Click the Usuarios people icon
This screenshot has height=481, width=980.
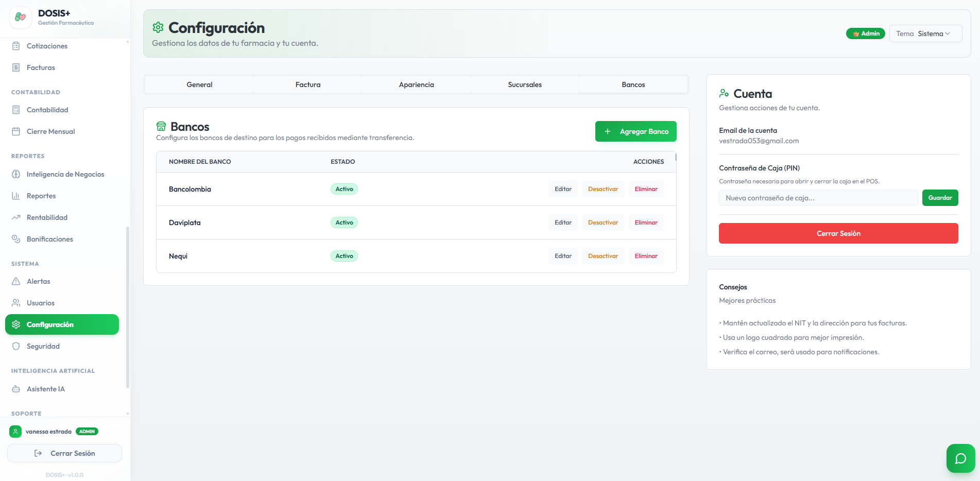[16, 303]
